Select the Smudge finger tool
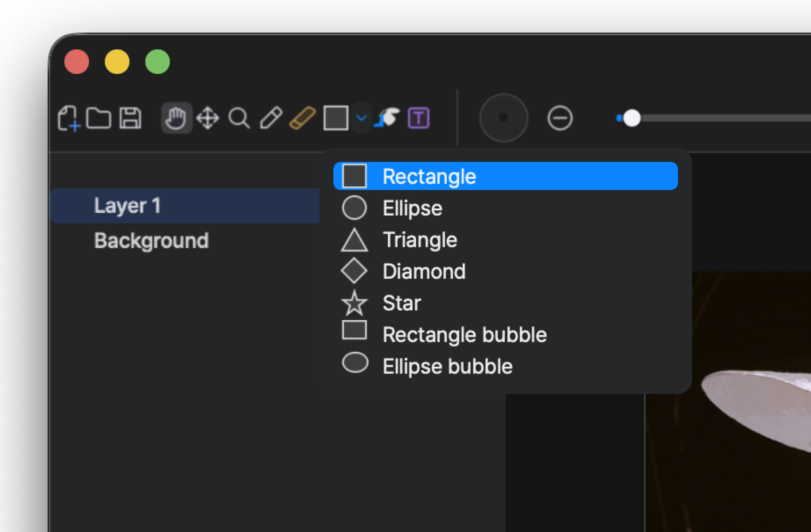Screen dimensions: 811x532 pyautogui.click(x=387, y=118)
